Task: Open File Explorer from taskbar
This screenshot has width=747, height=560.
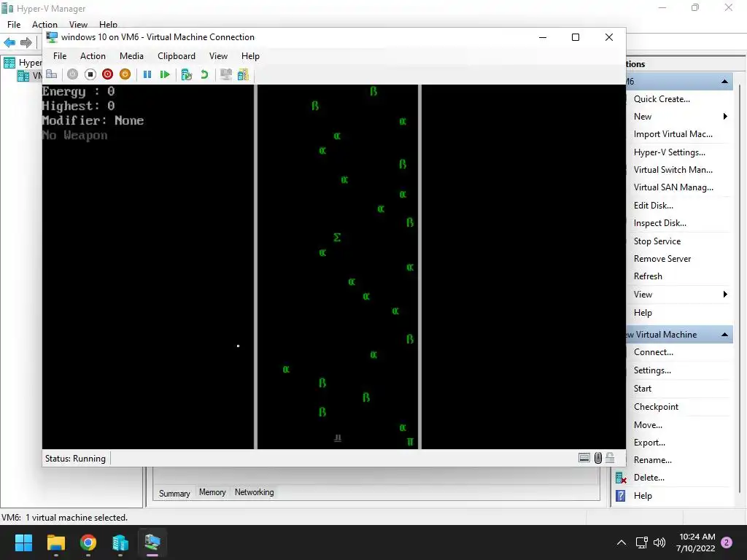Action: coord(55,542)
